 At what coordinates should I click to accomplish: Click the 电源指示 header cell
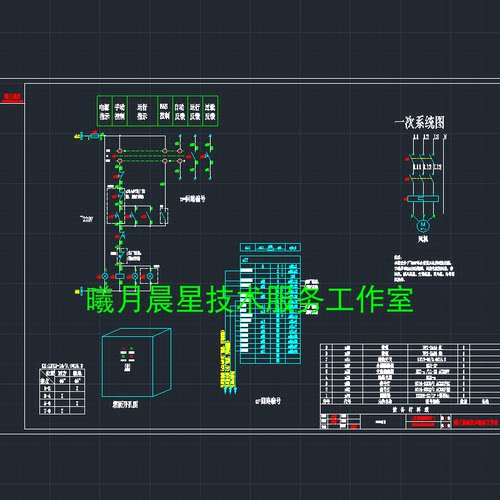point(104,111)
